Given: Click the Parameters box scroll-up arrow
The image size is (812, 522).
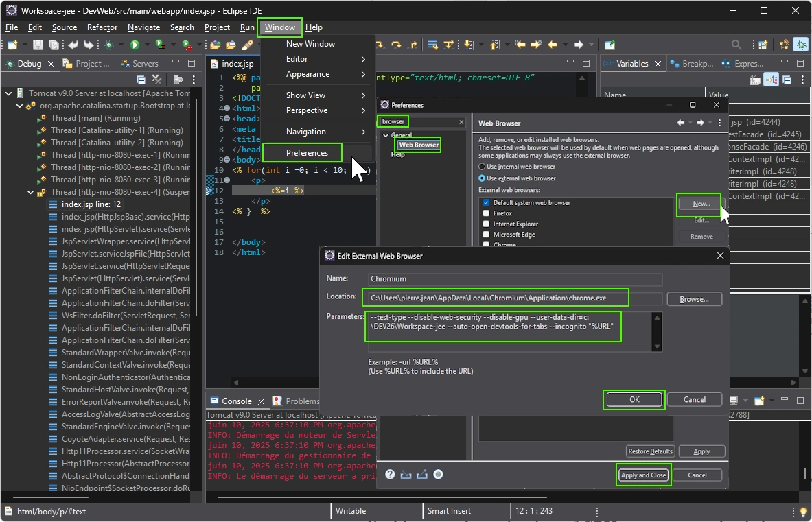Looking at the screenshot, I should (657, 317).
